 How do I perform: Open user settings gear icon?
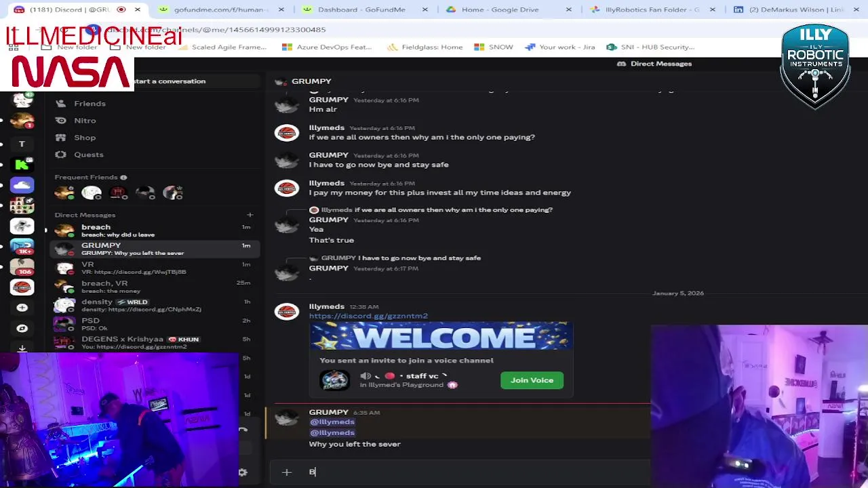[243, 472]
